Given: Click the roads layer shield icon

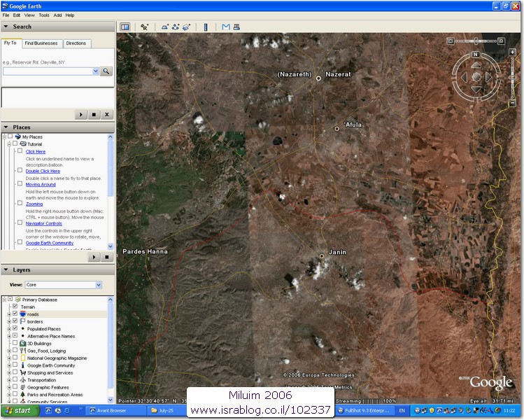Looking at the screenshot, I should [22, 314].
